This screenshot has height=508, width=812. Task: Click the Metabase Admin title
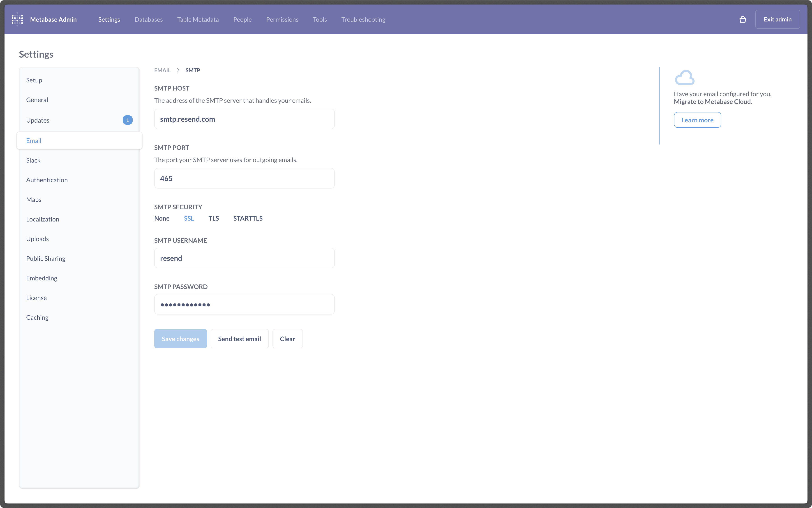click(x=53, y=19)
